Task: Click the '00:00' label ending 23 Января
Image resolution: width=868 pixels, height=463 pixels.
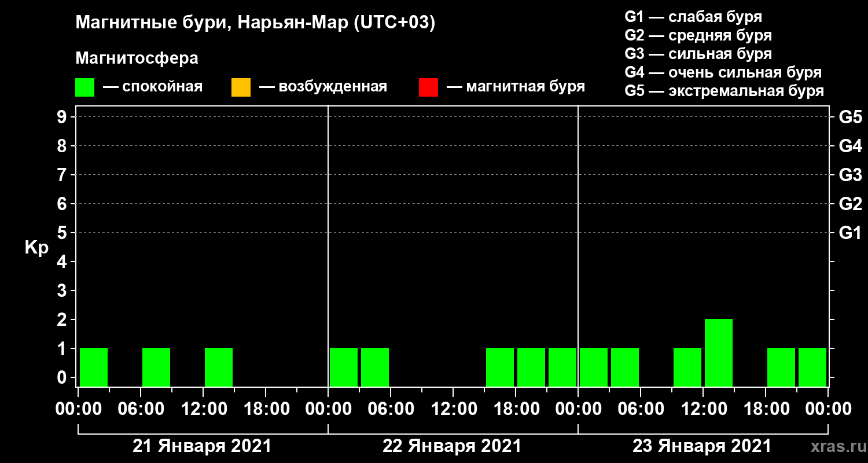Action: 828,409
